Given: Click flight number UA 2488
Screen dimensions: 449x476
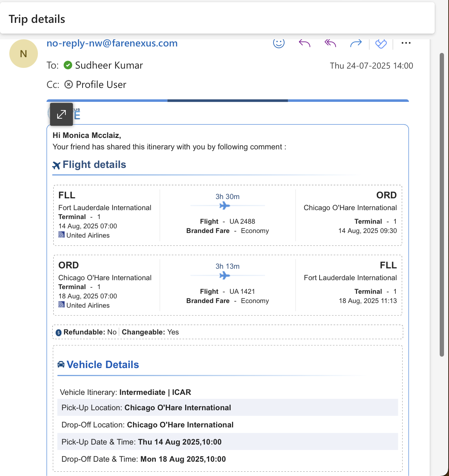Looking at the screenshot, I should coord(242,222).
